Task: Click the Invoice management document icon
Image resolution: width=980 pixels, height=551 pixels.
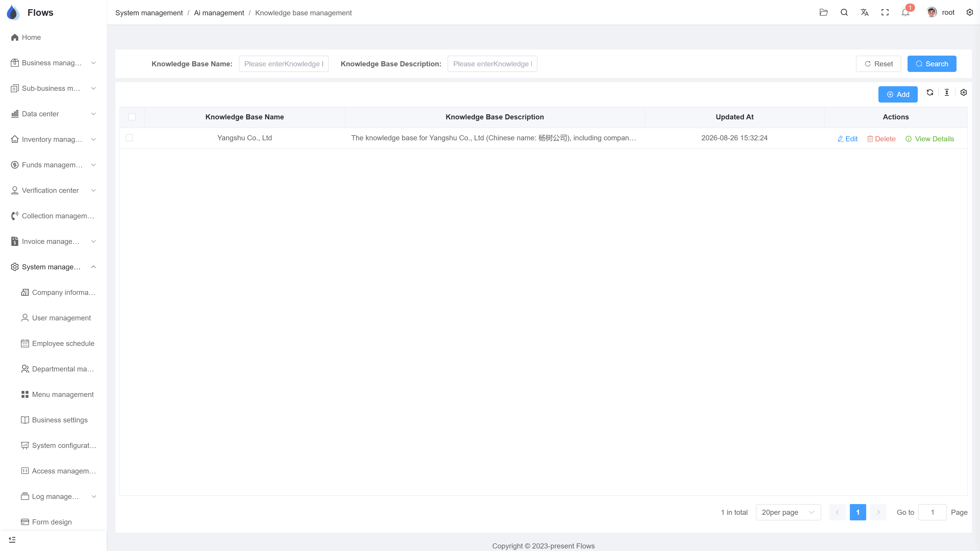Action: point(15,242)
